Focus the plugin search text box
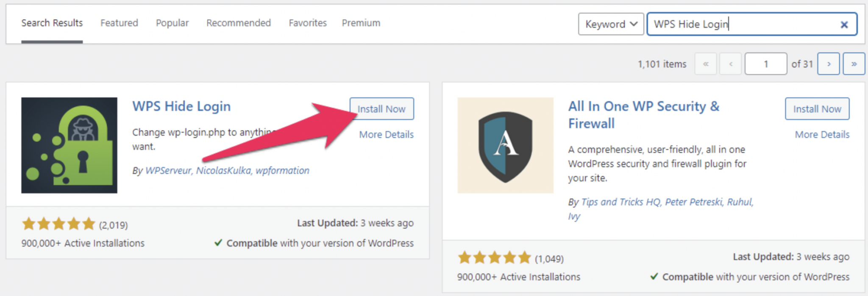 click(x=742, y=24)
